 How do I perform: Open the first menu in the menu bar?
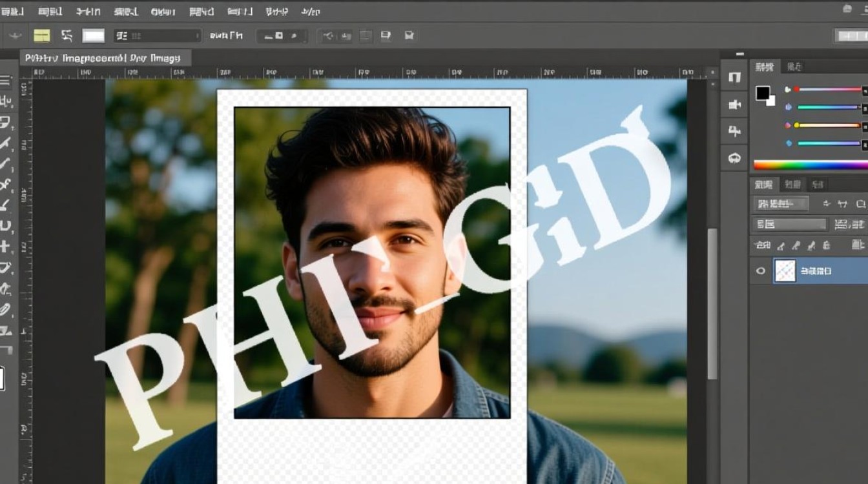pyautogui.click(x=12, y=12)
